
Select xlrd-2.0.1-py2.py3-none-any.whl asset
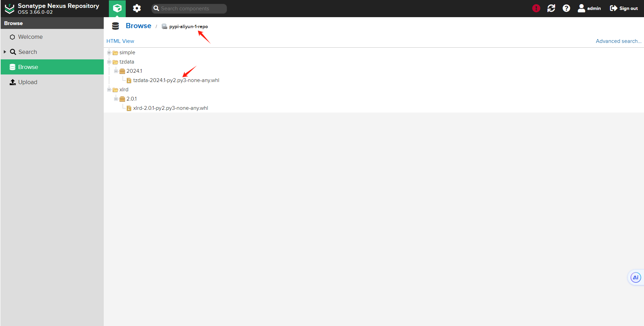click(x=171, y=108)
